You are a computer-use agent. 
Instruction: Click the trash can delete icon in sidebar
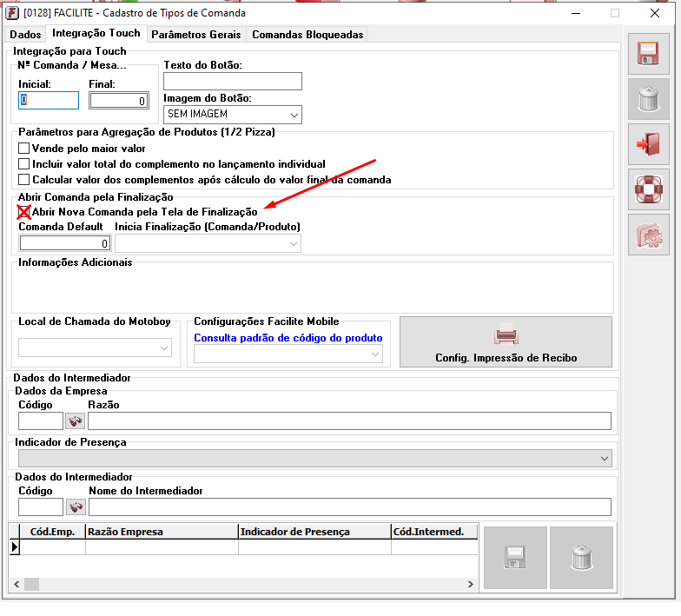click(x=648, y=99)
